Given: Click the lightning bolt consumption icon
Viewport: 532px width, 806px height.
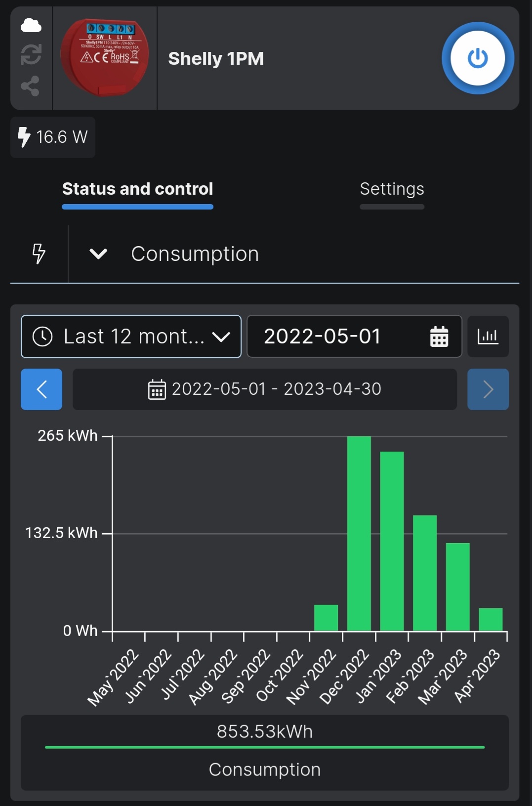Looking at the screenshot, I should point(39,254).
